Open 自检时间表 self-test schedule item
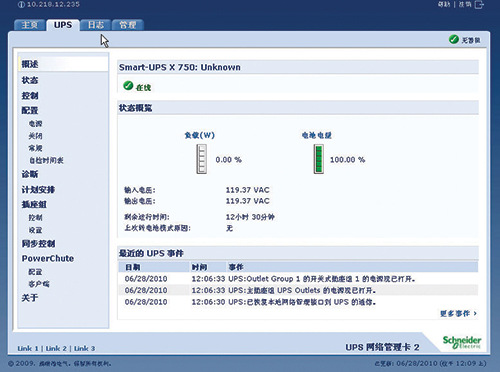The width and height of the screenshot is (500, 372). coord(46,160)
